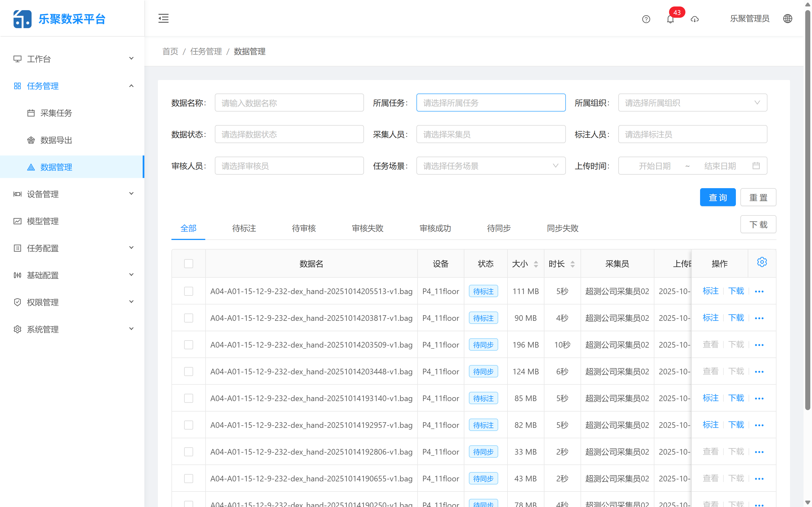The image size is (812, 507).
Task: Open more actions ellipsis on first row
Action: pos(759,292)
